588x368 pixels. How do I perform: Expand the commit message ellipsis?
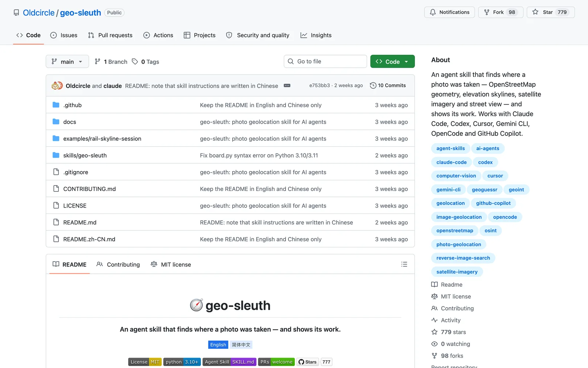[287, 85]
